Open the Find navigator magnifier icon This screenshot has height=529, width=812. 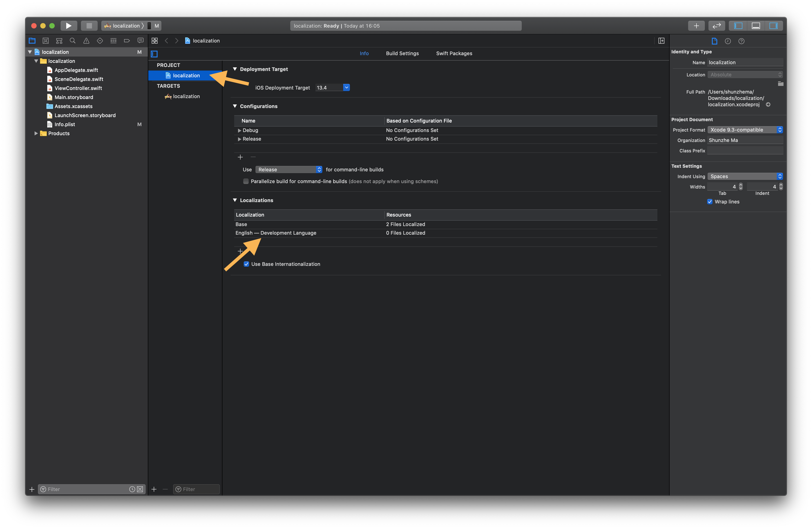72,41
